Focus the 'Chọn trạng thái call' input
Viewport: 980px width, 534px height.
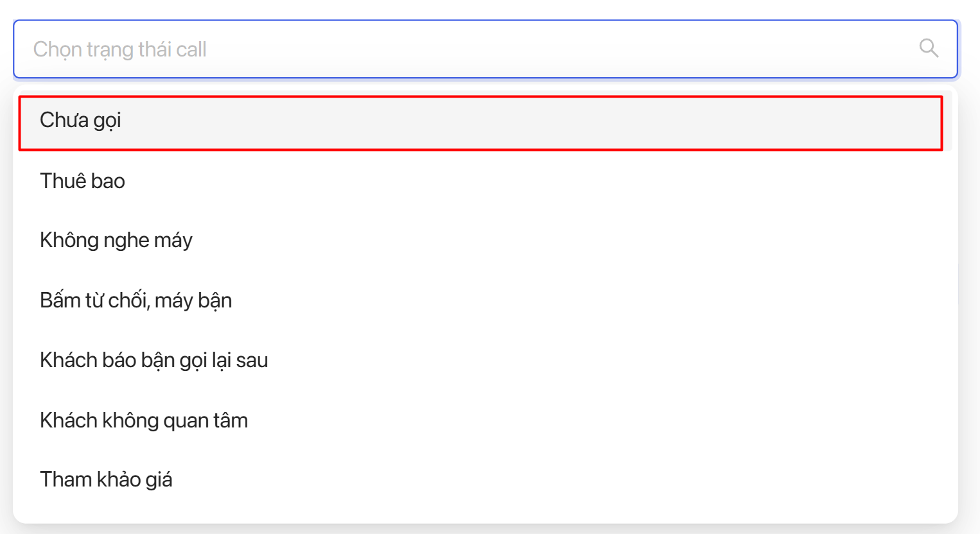486,49
